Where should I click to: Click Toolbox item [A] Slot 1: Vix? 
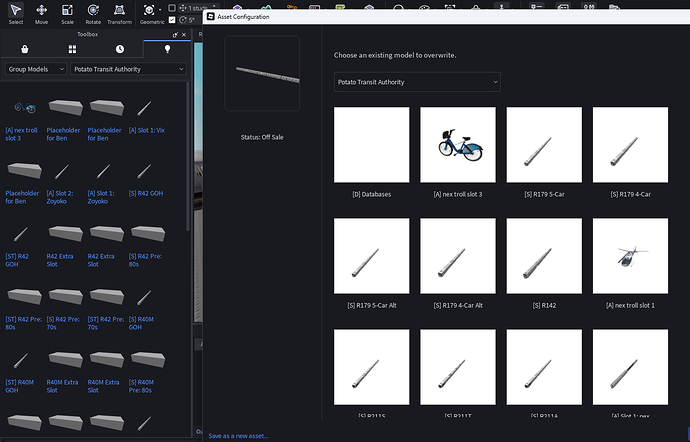148,117
